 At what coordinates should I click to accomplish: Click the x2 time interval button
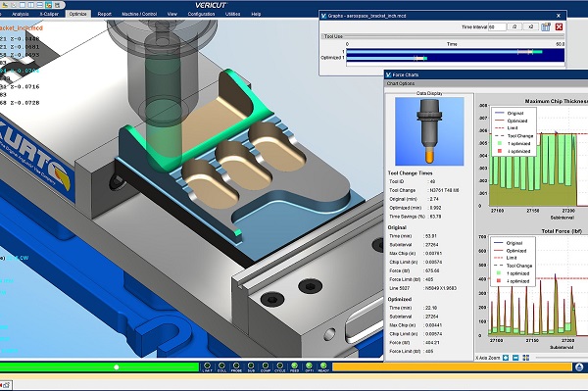pos(531,27)
